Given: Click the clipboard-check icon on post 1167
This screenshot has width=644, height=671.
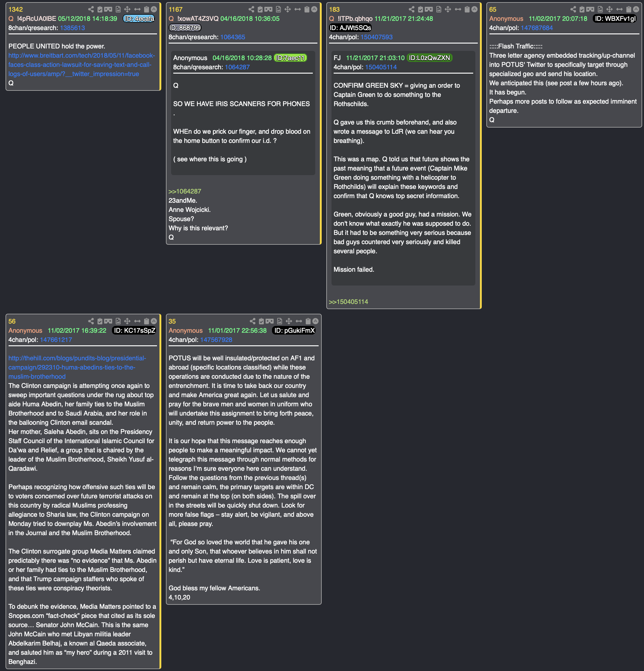Looking at the screenshot, I should [260, 9].
